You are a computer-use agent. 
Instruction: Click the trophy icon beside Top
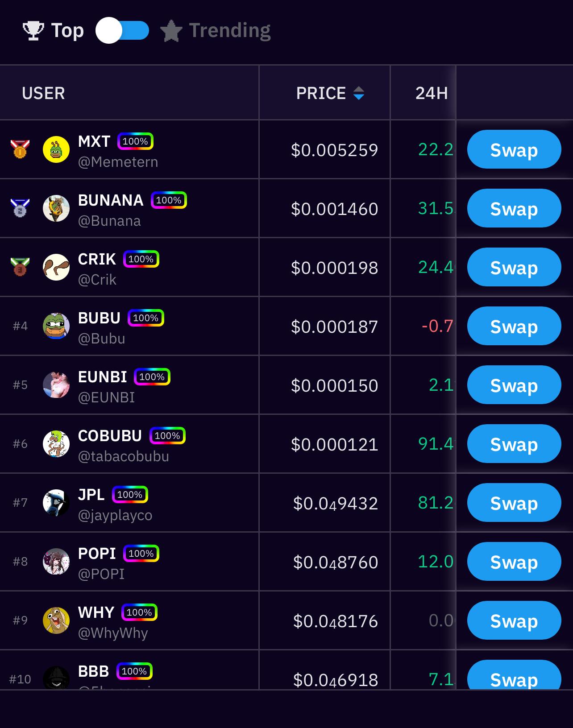pyautogui.click(x=33, y=30)
